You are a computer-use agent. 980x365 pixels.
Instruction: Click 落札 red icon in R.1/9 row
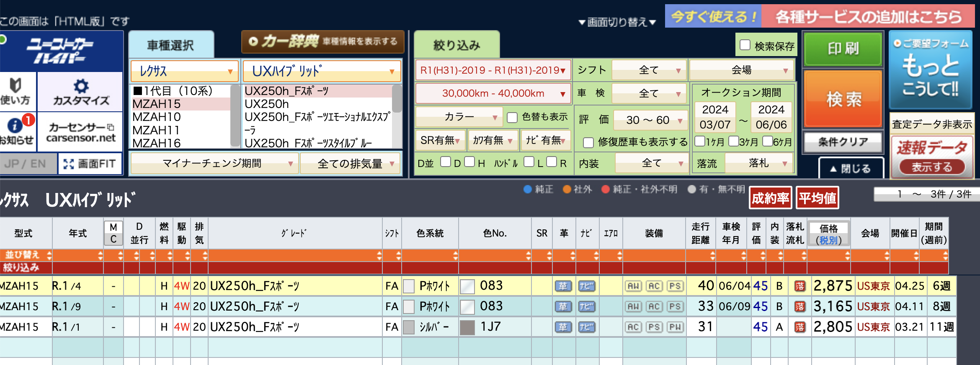click(x=800, y=307)
